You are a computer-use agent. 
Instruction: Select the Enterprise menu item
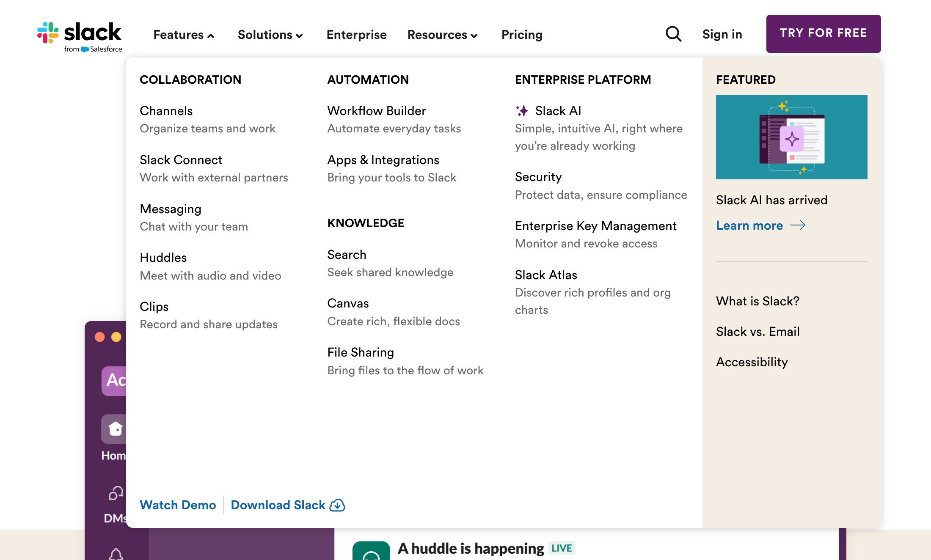point(356,35)
